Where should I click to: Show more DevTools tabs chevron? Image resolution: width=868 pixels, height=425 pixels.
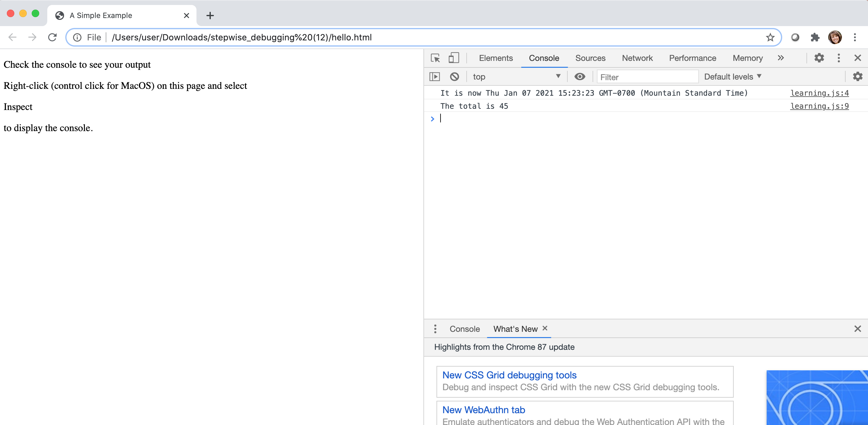(780, 58)
